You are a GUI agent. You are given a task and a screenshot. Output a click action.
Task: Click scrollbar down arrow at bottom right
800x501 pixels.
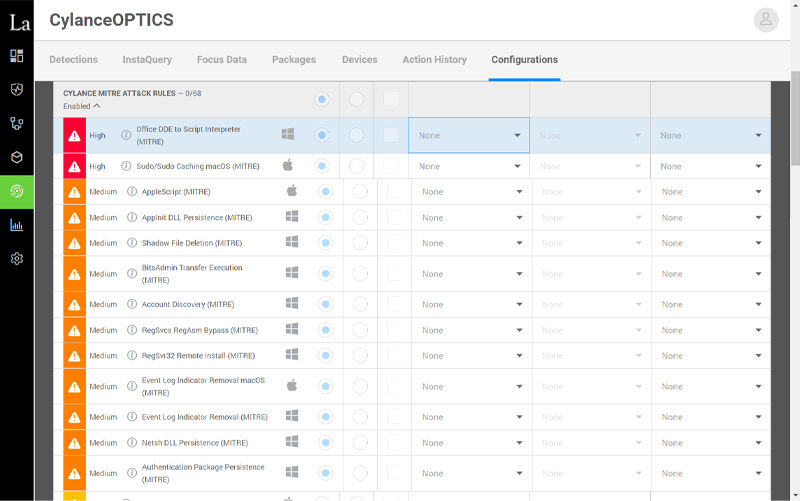click(795, 495)
